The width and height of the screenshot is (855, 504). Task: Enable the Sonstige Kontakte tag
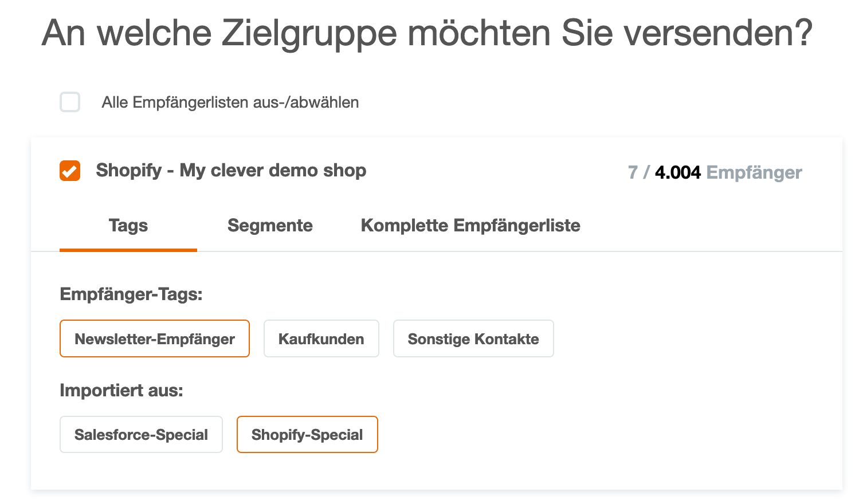tap(473, 339)
